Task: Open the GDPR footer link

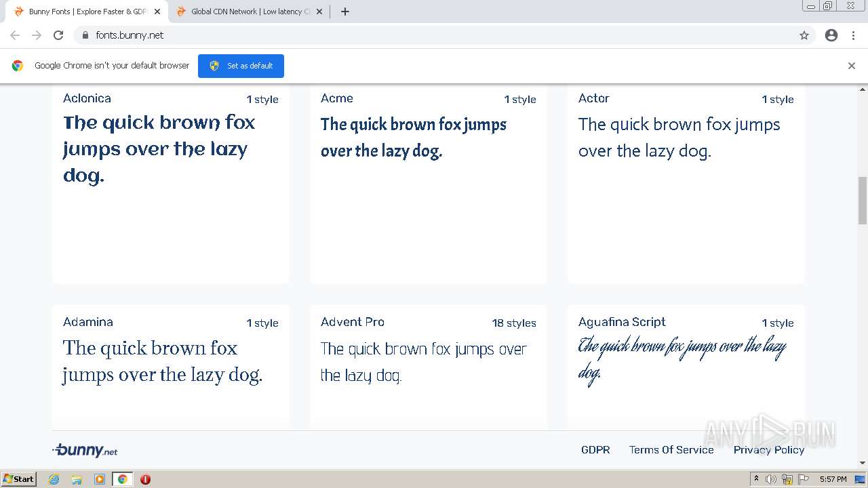Action: tap(595, 449)
